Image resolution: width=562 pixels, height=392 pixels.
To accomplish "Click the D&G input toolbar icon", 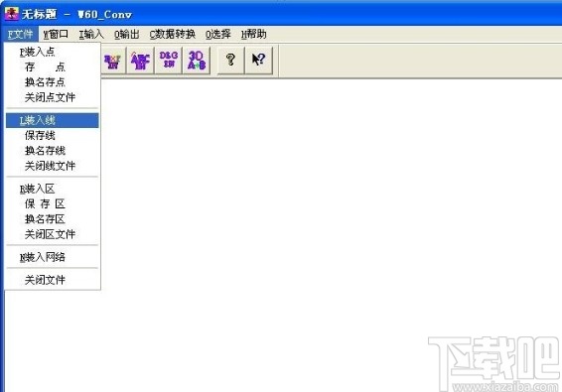I will (x=169, y=61).
